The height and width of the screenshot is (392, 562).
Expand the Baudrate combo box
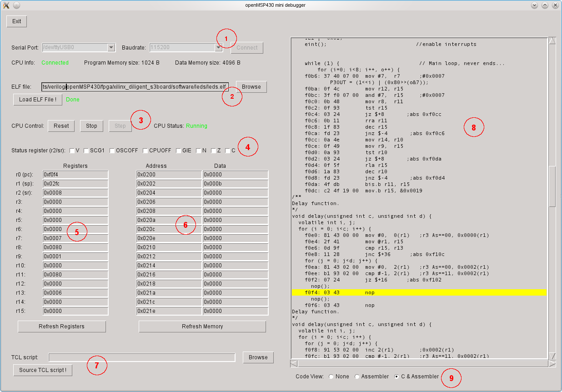(x=218, y=47)
